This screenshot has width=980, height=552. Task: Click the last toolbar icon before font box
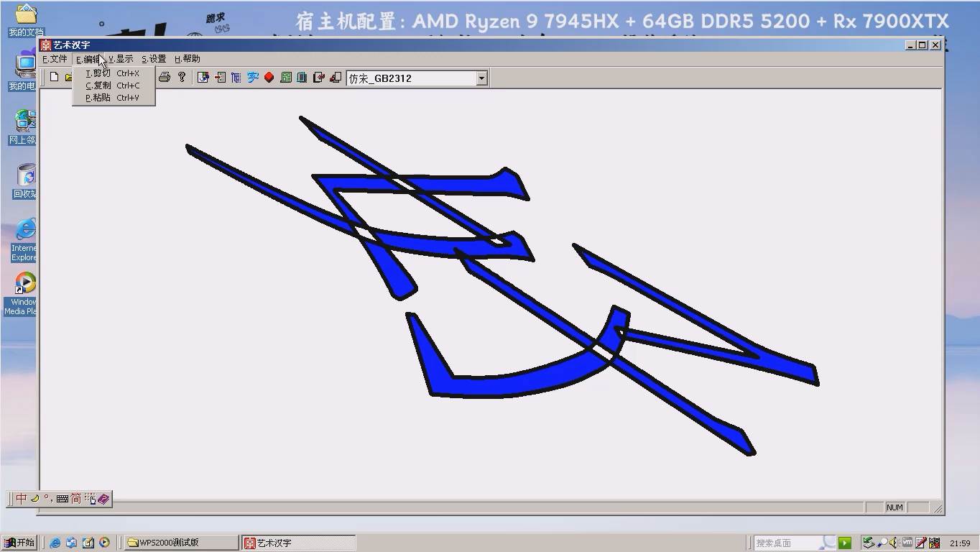336,77
